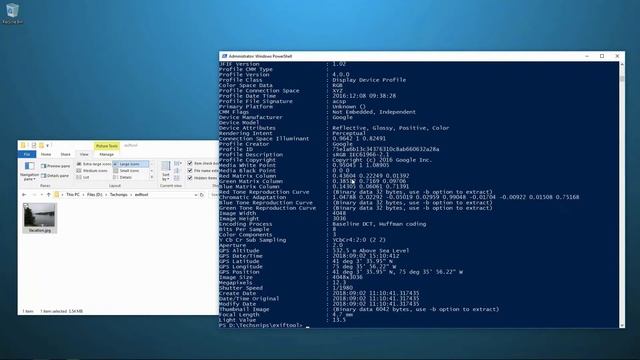
Task: Click PowerShell scrollbar down arrow
Action: point(622,325)
